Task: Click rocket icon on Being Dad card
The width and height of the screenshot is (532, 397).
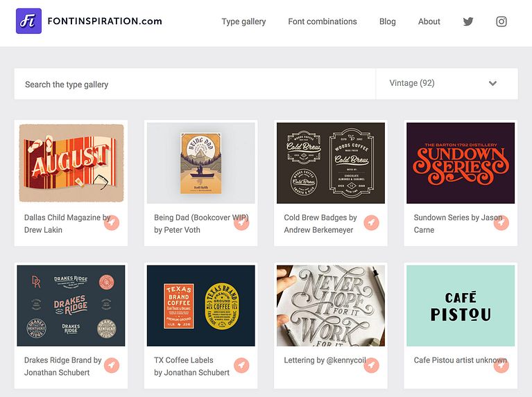Action: [241, 222]
